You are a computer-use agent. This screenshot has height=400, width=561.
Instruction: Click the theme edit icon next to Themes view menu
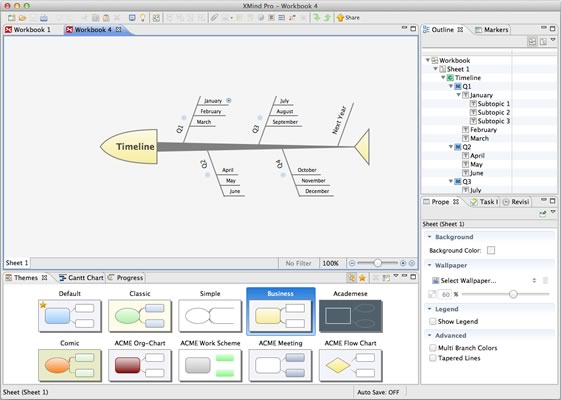386,278
